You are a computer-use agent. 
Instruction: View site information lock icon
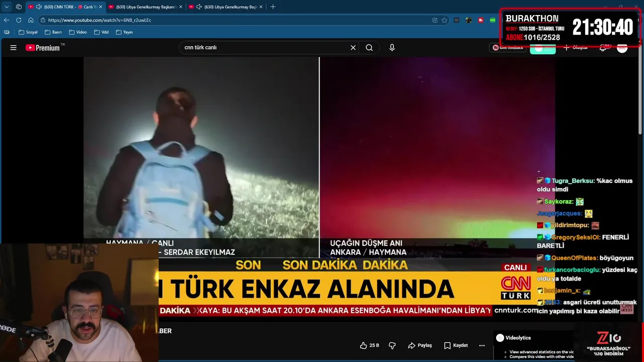(43, 20)
